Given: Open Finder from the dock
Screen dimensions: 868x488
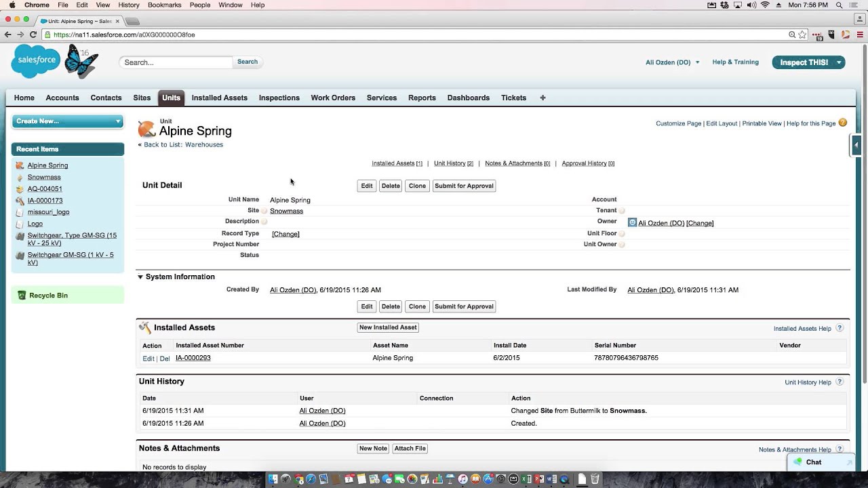Looking at the screenshot, I should click(x=273, y=479).
